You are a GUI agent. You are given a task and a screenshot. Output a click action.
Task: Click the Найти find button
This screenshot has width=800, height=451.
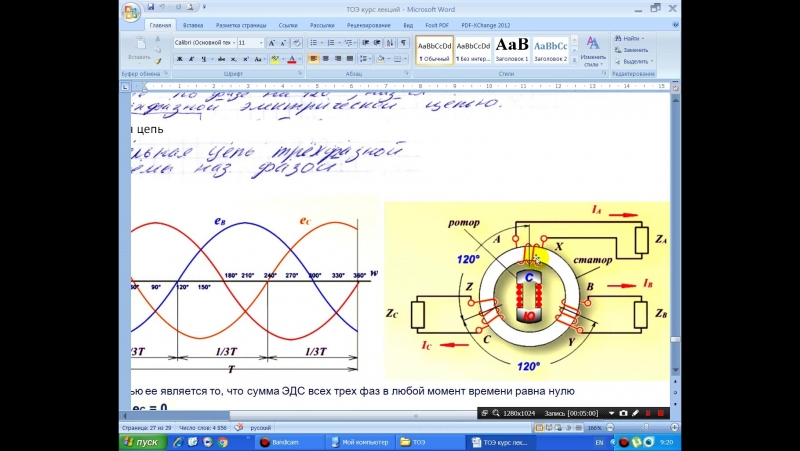click(x=630, y=38)
